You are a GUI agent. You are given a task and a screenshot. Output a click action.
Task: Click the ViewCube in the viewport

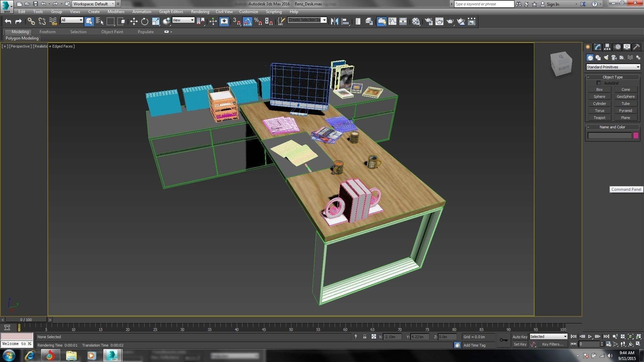(x=561, y=64)
